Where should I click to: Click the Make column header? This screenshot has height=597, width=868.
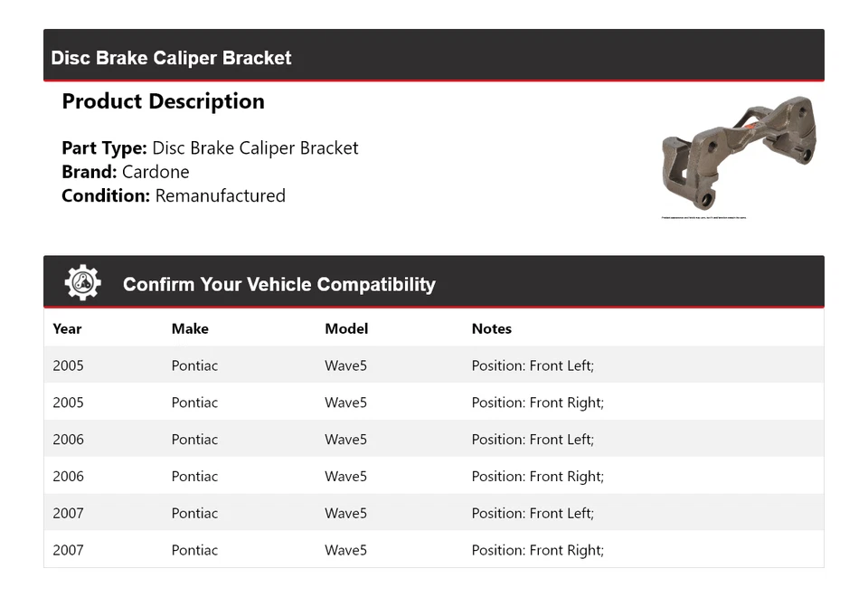pyautogui.click(x=190, y=329)
